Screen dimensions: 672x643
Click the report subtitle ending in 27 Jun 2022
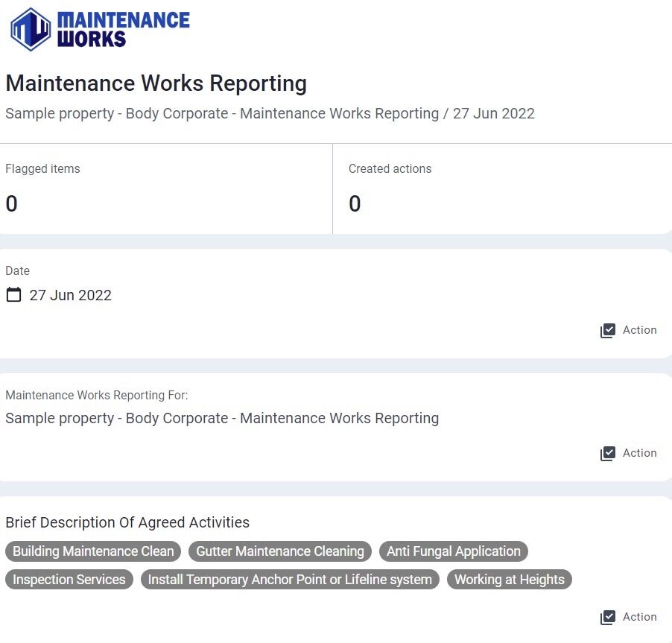(270, 113)
